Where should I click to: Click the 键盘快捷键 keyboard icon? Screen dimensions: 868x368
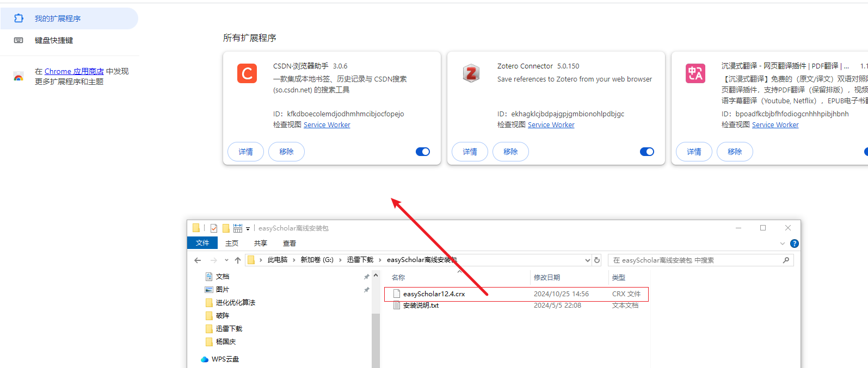tap(19, 40)
